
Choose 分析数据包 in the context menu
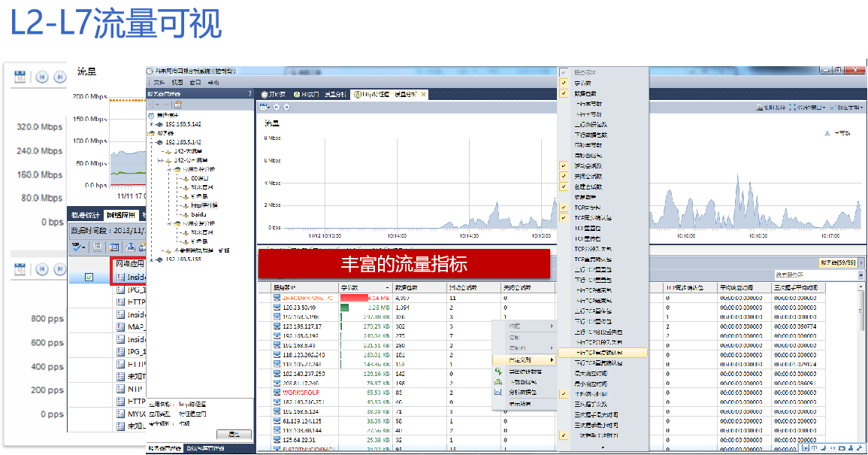pos(524,393)
